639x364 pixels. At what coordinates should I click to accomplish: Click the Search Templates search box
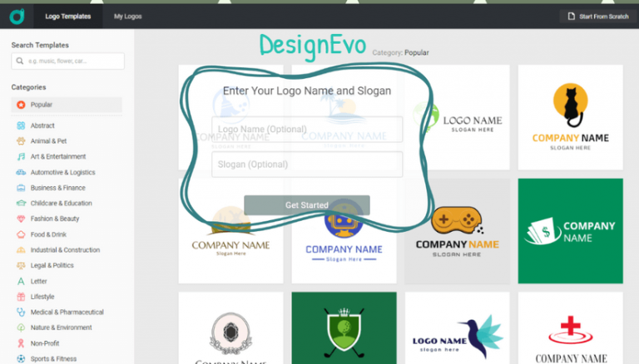68,61
